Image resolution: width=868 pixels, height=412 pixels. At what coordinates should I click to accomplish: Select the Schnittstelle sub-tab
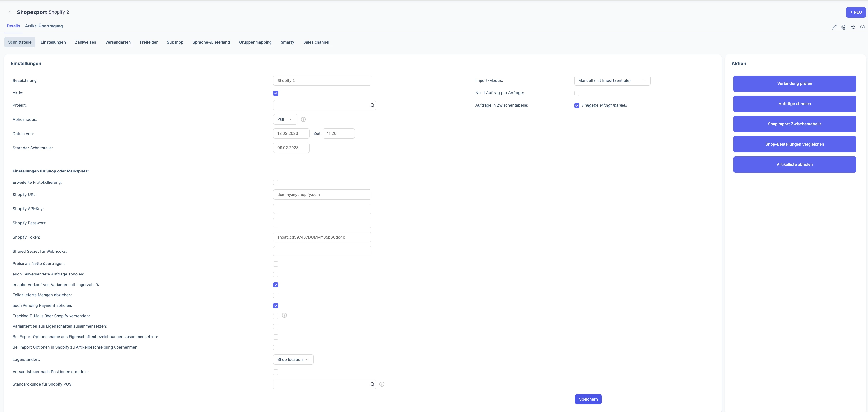(x=20, y=42)
